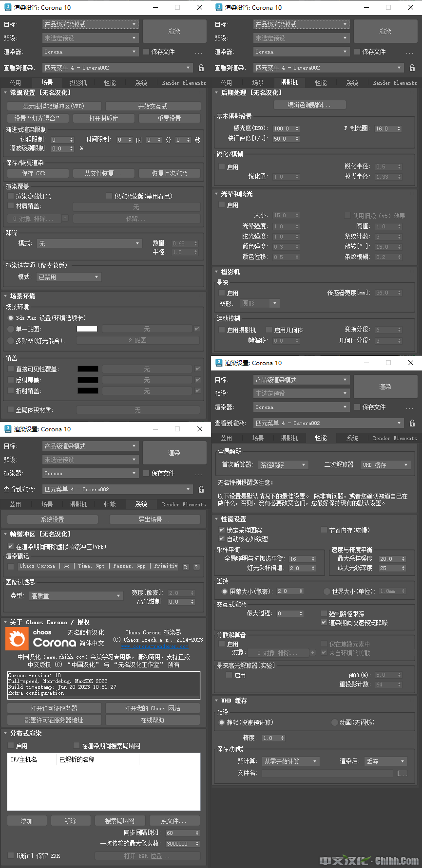
Task: Select 多贴图(灯光混合) radio button
Action: click(x=11, y=340)
